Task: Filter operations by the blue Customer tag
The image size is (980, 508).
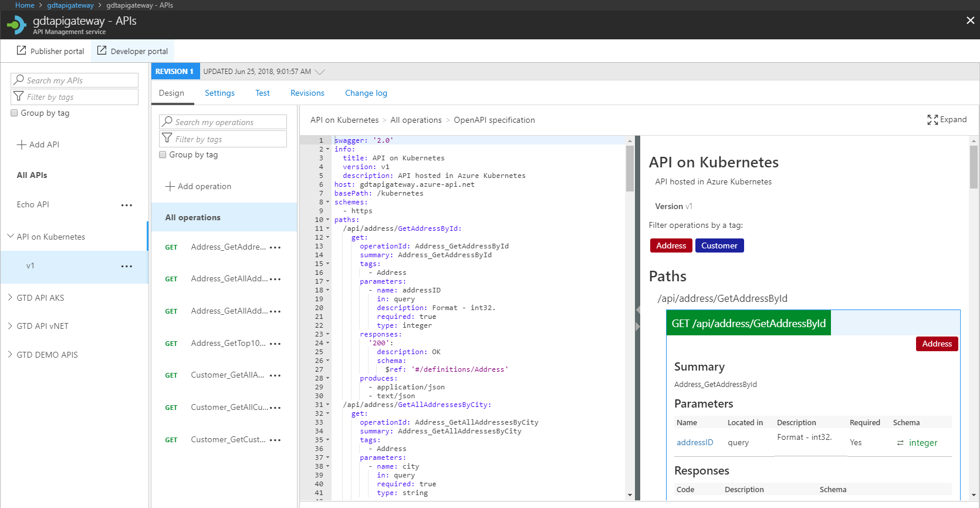Action: [719, 245]
